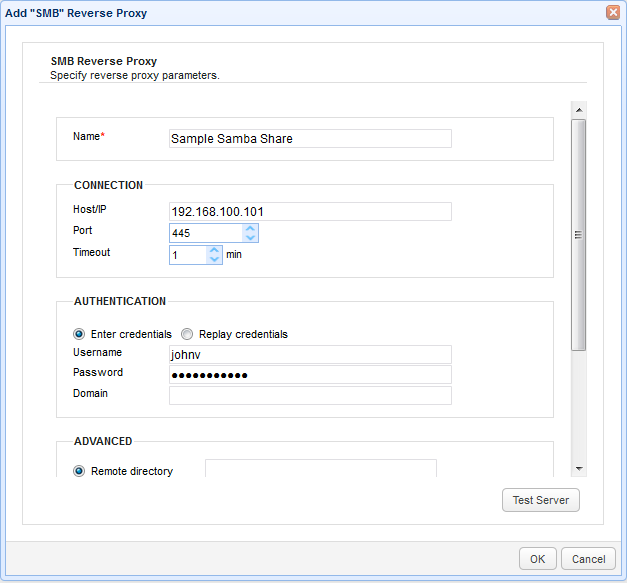
Task: Click the Remote directory text field
Action: (320, 468)
